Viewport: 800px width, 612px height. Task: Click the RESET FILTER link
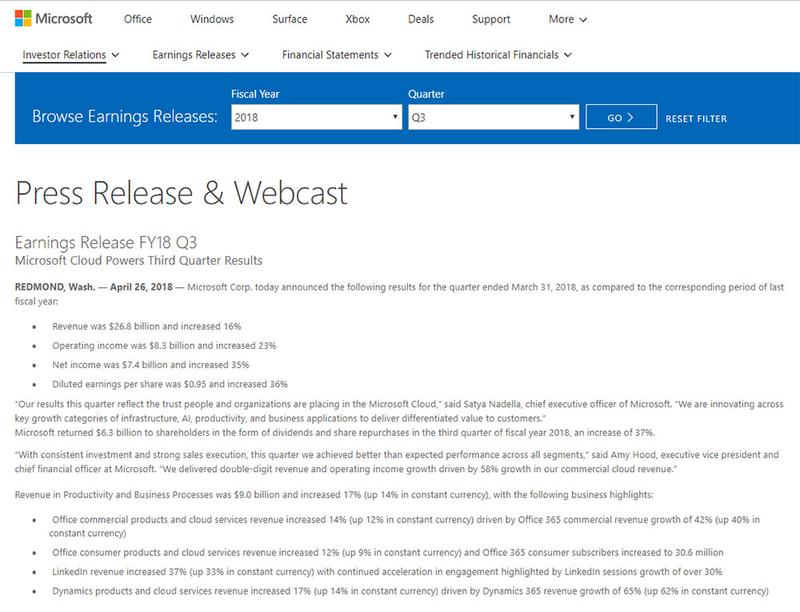(696, 119)
